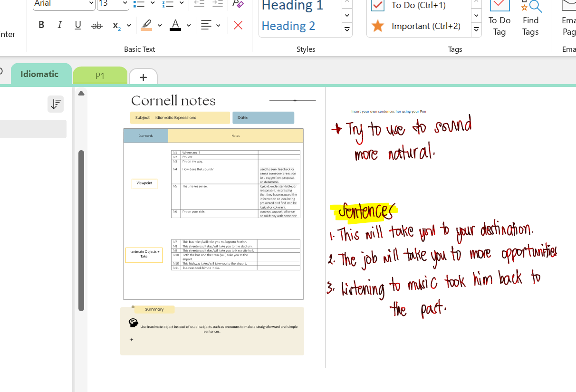Insert a numbered list
Image resolution: width=576 pixels, height=392 pixels.
[x=167, y=4]
